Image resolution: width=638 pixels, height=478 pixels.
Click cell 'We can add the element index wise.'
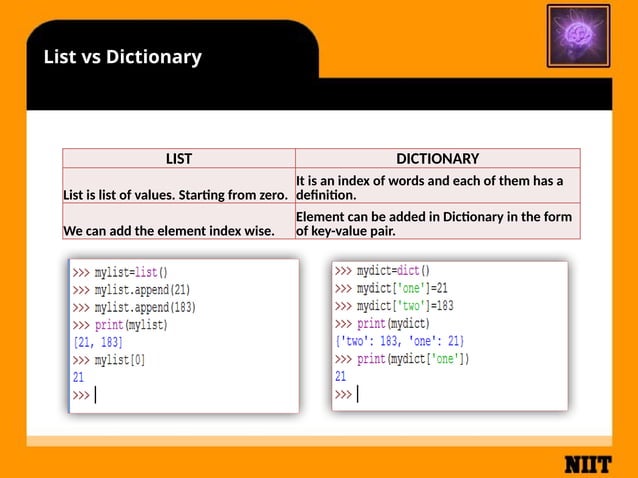(x=179, y=221)
